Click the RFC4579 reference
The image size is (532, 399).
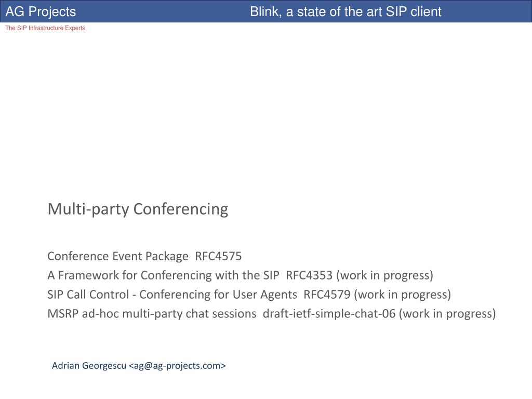click(327, 295)
